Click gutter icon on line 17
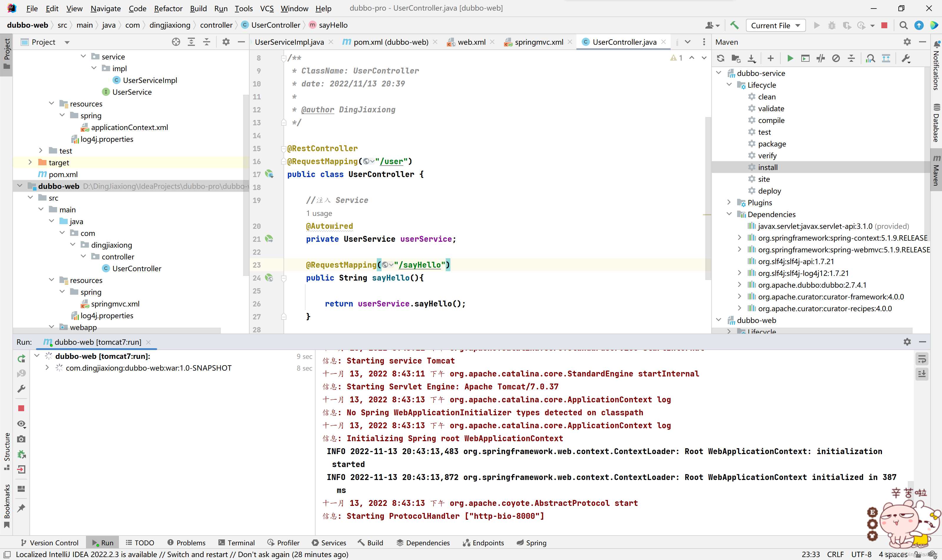942x560 pixels. 269,174
